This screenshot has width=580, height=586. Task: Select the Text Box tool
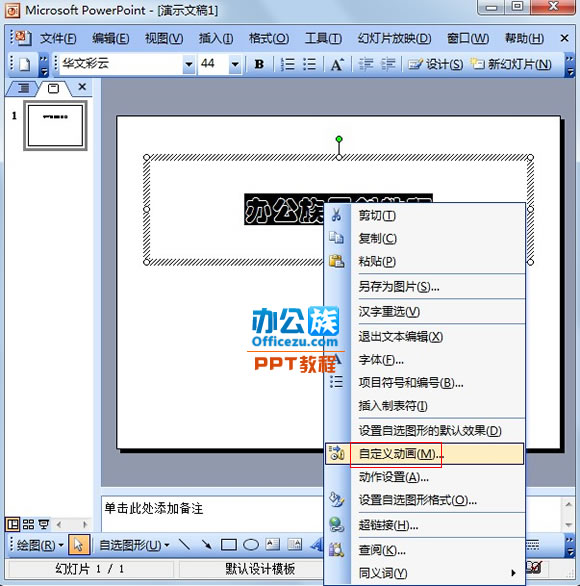[272, 545]
